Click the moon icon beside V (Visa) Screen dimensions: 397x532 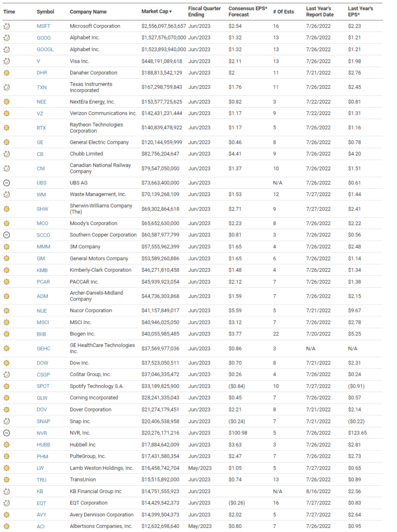[6, 61]
